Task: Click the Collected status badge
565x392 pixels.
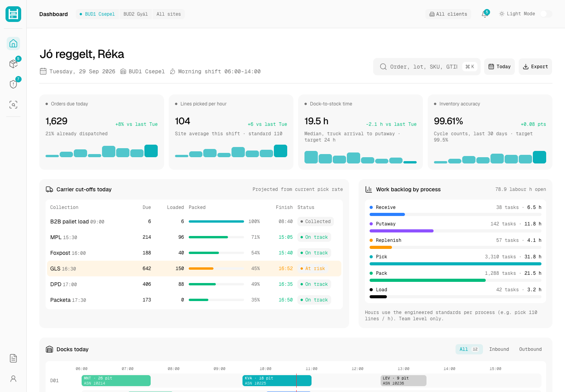Action: (x=315, y=221)
